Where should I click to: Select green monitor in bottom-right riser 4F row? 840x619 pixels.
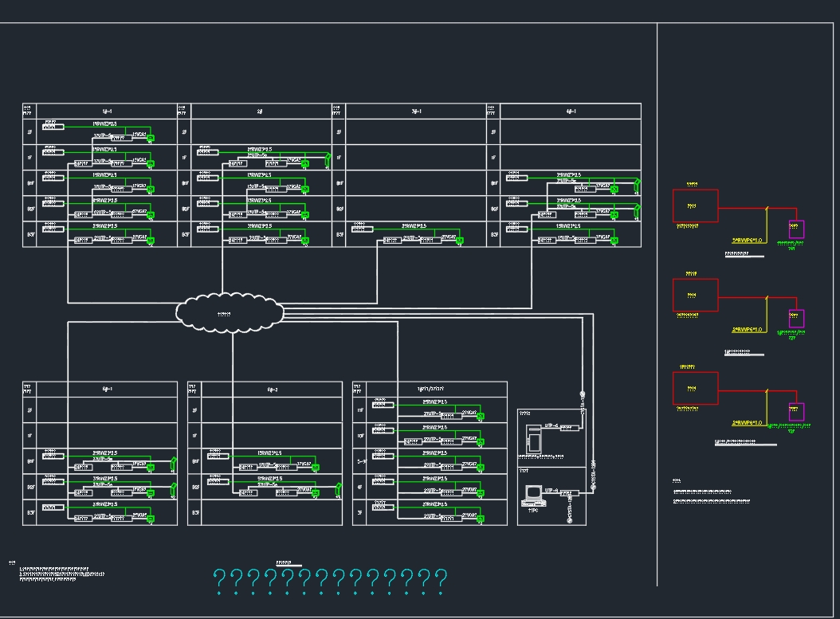click(481, 493)
